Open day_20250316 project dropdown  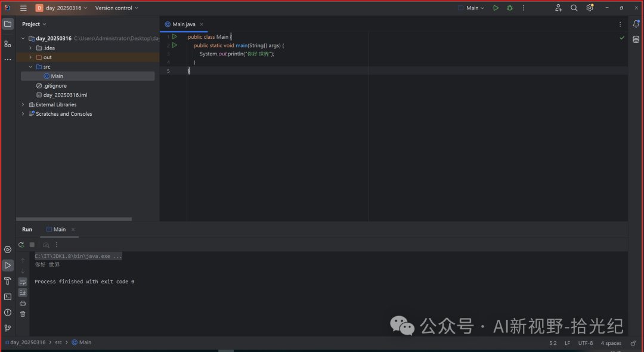point(61,8)
